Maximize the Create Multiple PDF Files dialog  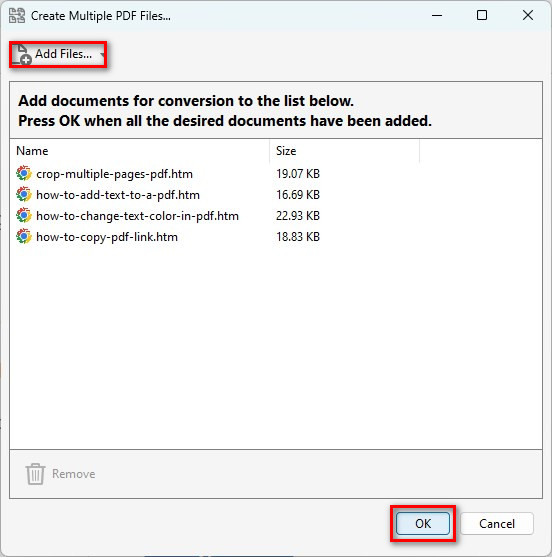[x=482, y=16]
